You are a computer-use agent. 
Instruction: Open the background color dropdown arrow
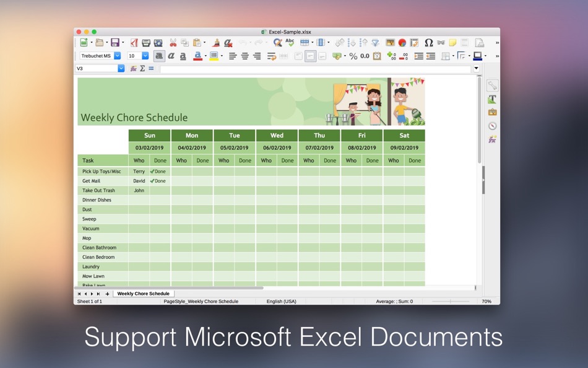click(x=222, y=56)
